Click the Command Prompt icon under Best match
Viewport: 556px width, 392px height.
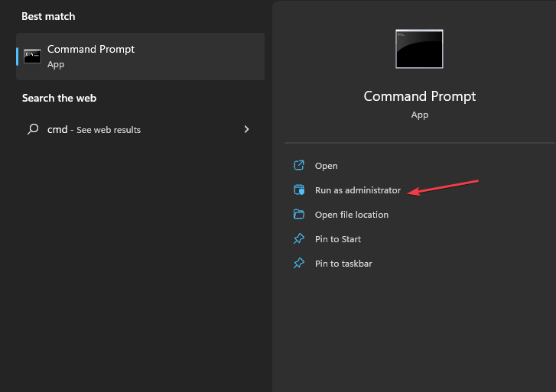pyautogui.click(x=32, y=56)
